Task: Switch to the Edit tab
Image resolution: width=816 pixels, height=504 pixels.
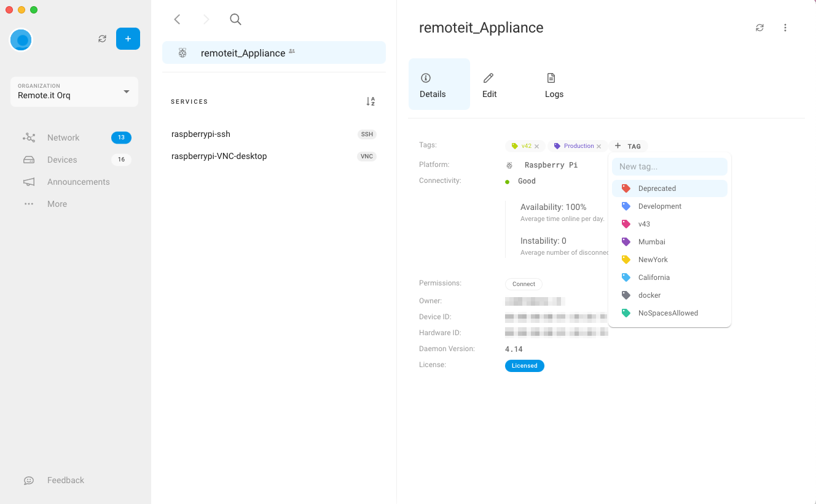Action: coord(489,84)
